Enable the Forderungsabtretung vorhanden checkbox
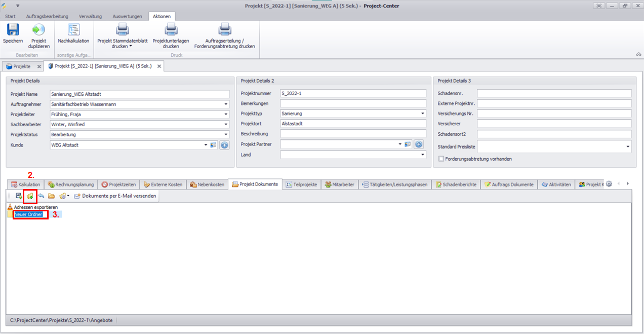 441,159
